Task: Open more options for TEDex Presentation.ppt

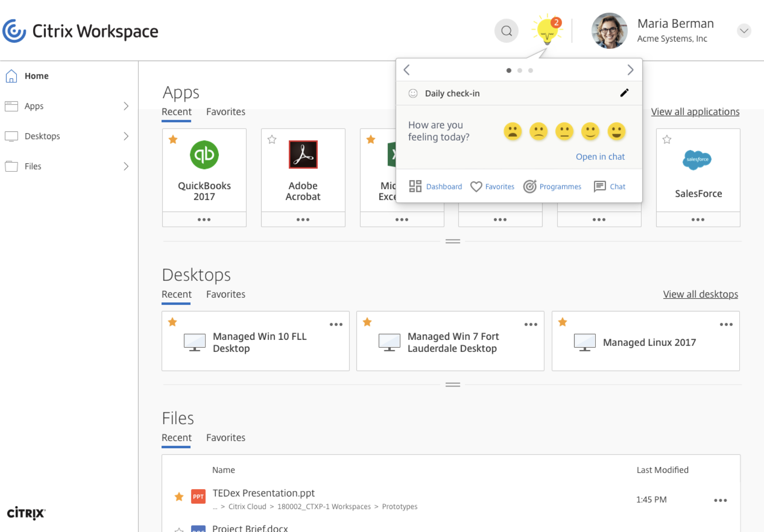Action: (x=720, y=500)
